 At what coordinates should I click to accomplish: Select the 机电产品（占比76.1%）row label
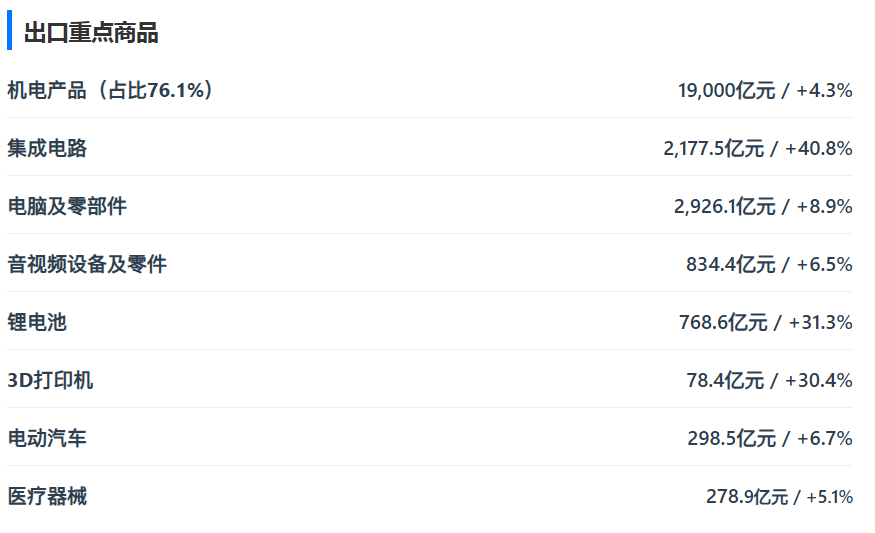pos(110,90)
